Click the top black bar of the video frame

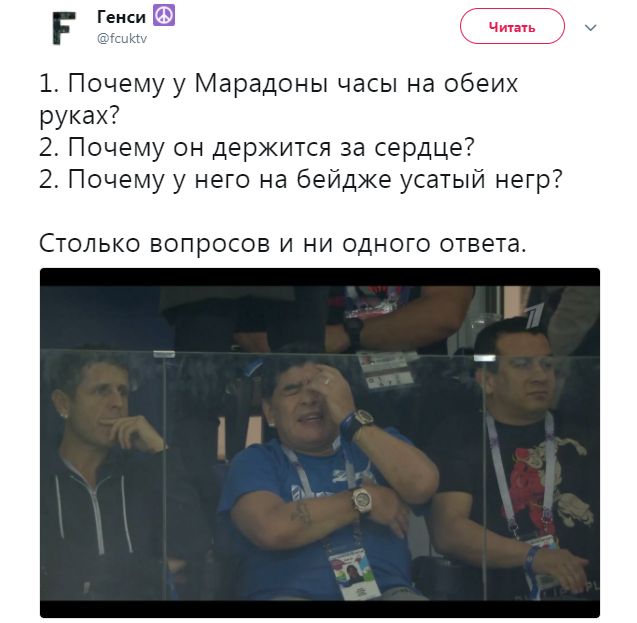[x=320, y=277]
